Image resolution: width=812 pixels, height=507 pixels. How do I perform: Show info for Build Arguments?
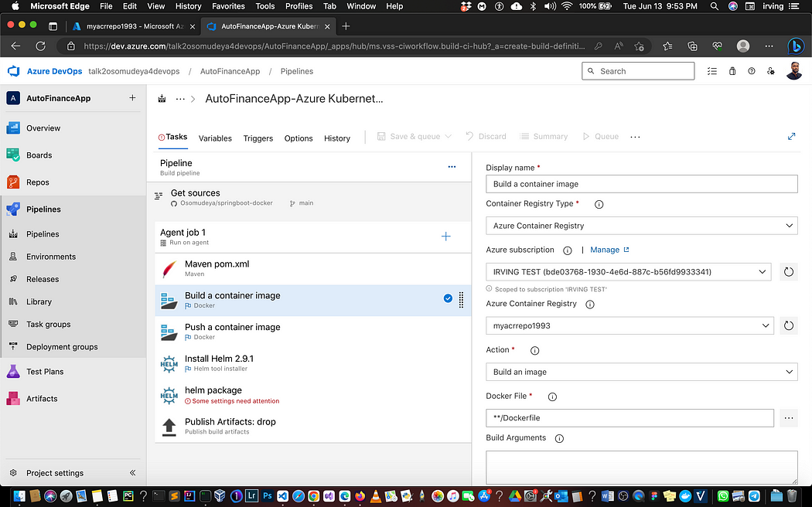pos(559,439)
